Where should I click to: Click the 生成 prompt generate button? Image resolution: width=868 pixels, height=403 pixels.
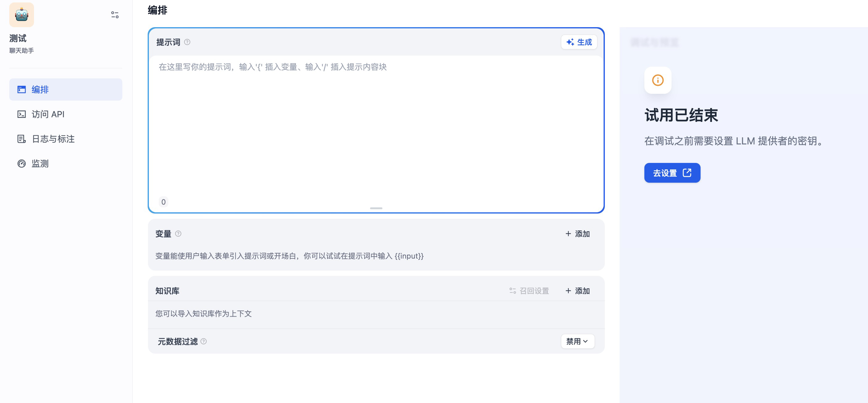[x=579, y=42]
